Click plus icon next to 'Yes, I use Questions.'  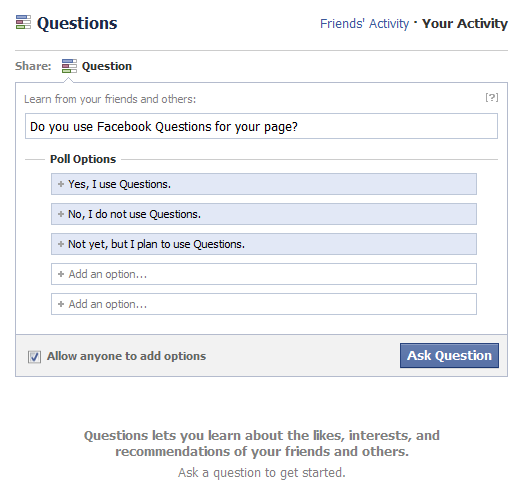pyautogui.click(x=61, y=184)
